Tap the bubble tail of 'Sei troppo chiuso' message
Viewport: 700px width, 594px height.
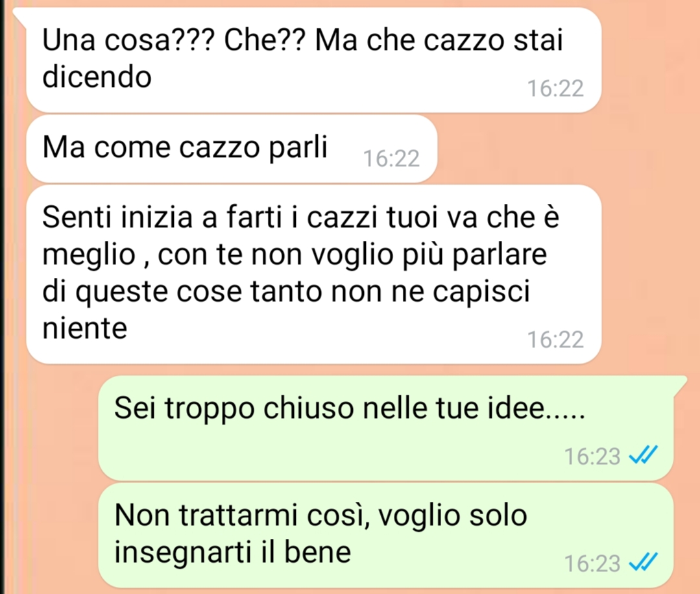click(x=679, y=384)
